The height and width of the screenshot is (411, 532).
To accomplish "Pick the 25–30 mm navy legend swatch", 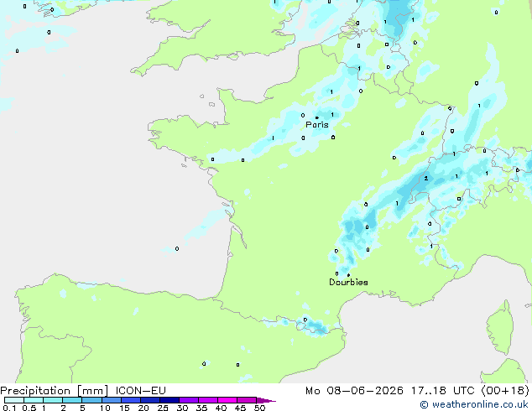I will tap(169, 400).
